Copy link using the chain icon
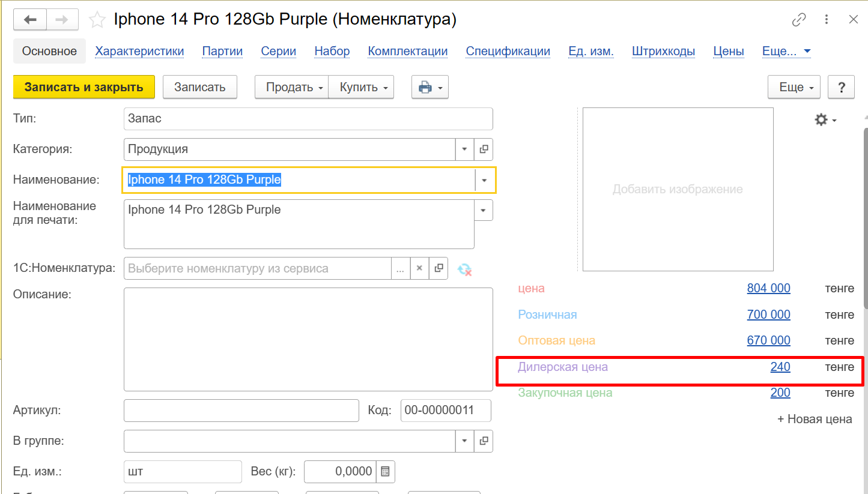Viewport: 868px width, 494px height. point(798,20)
